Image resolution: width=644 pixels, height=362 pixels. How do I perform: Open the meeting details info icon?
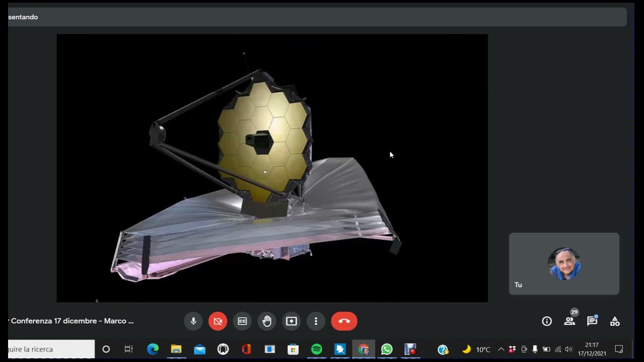coord(547,321)
